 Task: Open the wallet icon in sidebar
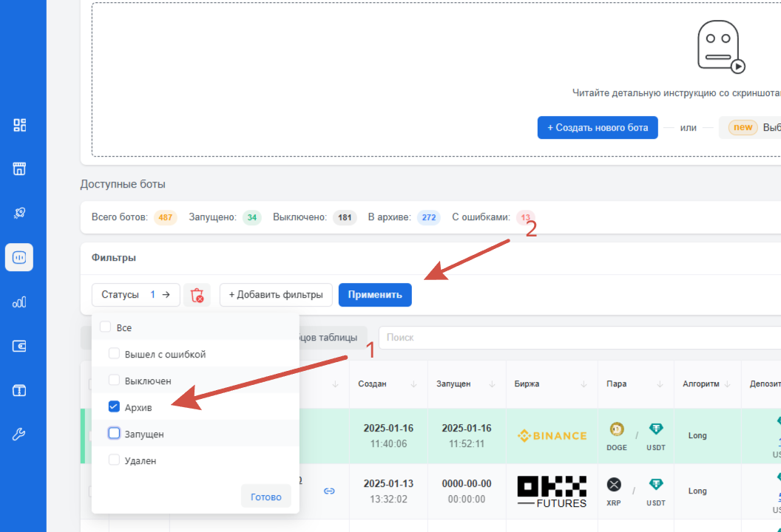pos(19,346)
